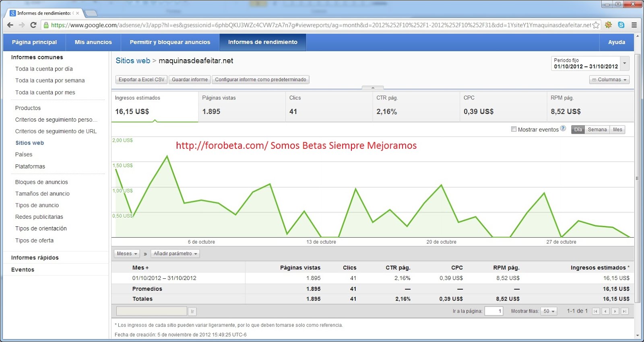Sort the table by the Mes column
644x342 pixels.
(140, 268)
